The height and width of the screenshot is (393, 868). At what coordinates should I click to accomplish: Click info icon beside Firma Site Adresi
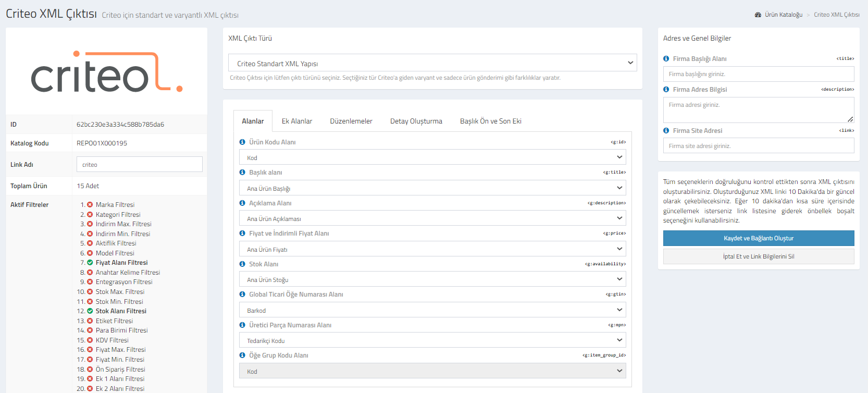[x=666, y=130]
